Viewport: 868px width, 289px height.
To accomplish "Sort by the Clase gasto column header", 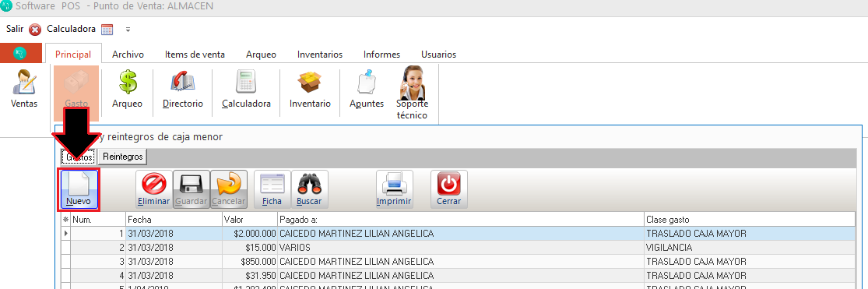I will pyautogui.click(x=750, y=220).
